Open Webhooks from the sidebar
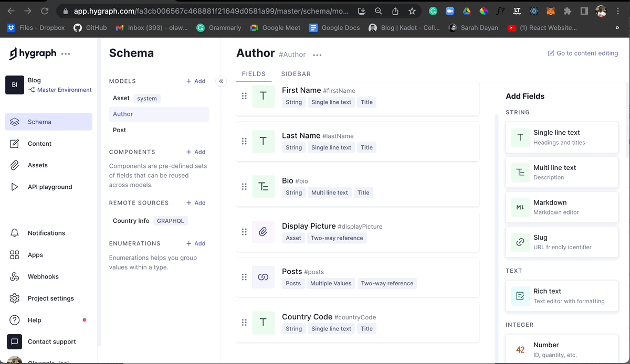 [43, 276]
